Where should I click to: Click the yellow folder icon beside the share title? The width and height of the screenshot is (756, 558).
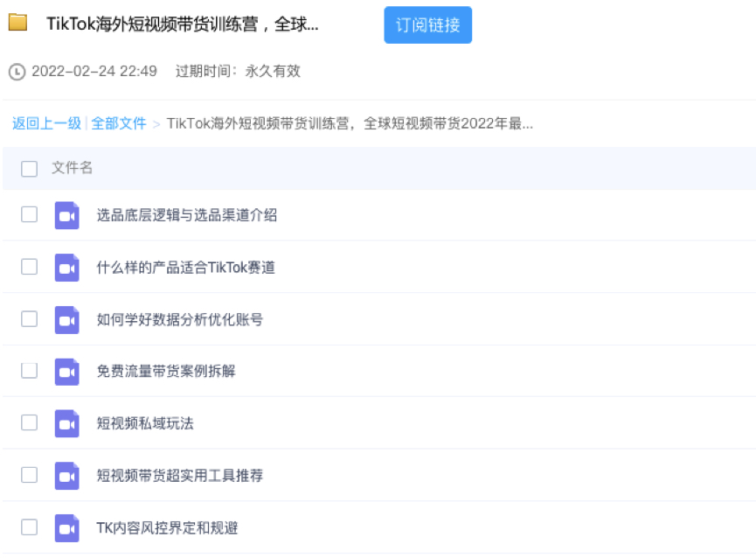(17, 22)
